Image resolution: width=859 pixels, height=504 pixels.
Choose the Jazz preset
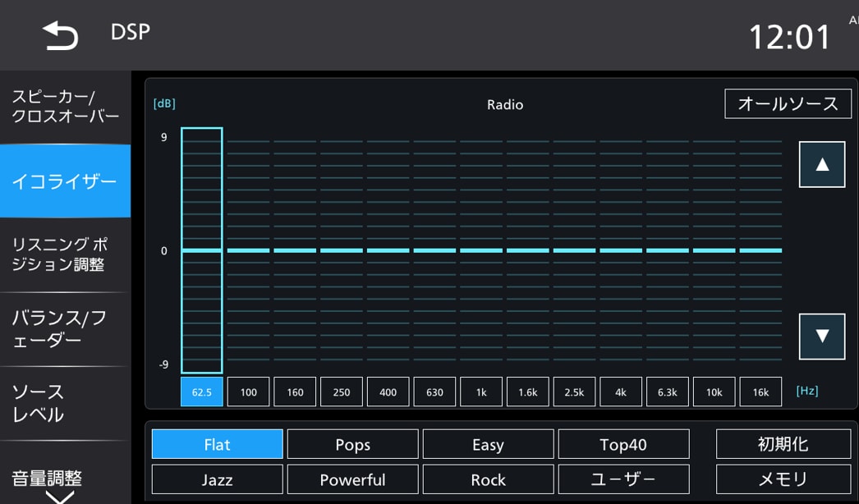tap(218, 479)
